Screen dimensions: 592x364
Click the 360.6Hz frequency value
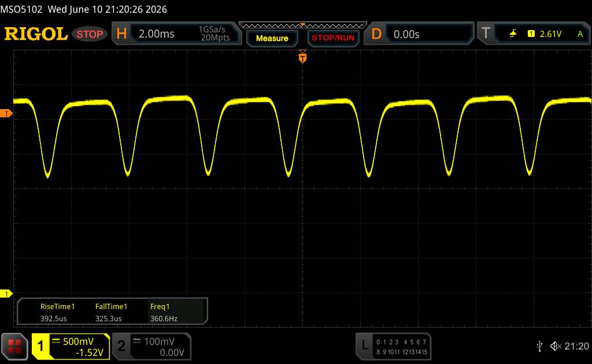point(164,319)
